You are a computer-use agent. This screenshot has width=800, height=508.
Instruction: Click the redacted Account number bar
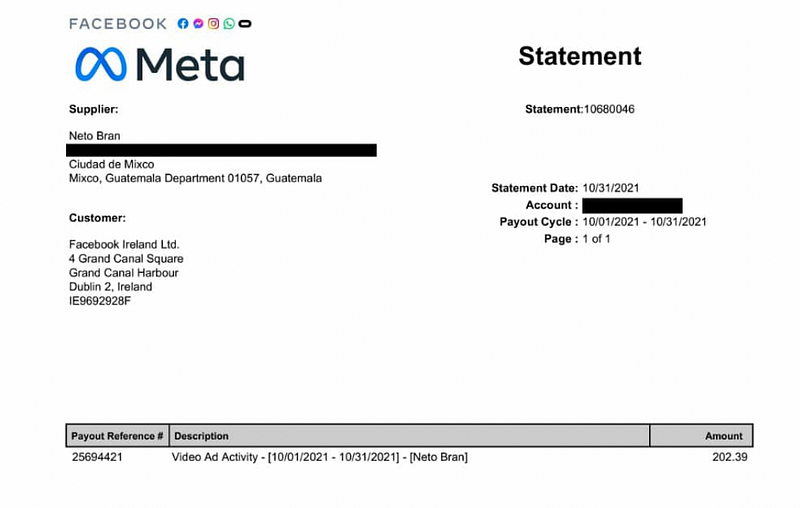632,205
